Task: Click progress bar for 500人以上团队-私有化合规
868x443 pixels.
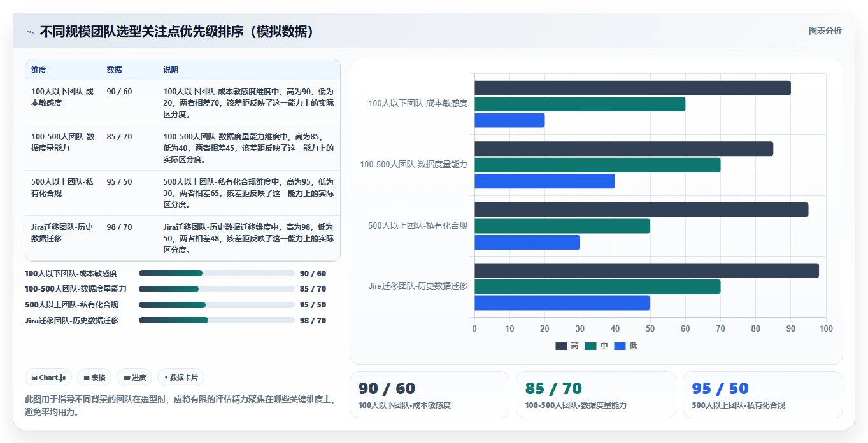Action: tap(217, 305)
